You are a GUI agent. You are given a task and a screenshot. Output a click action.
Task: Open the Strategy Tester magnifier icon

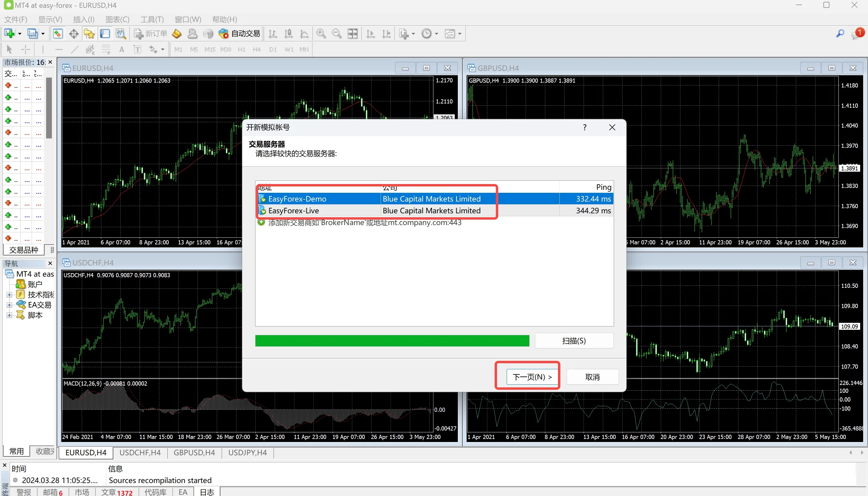(x=121, y=33)
